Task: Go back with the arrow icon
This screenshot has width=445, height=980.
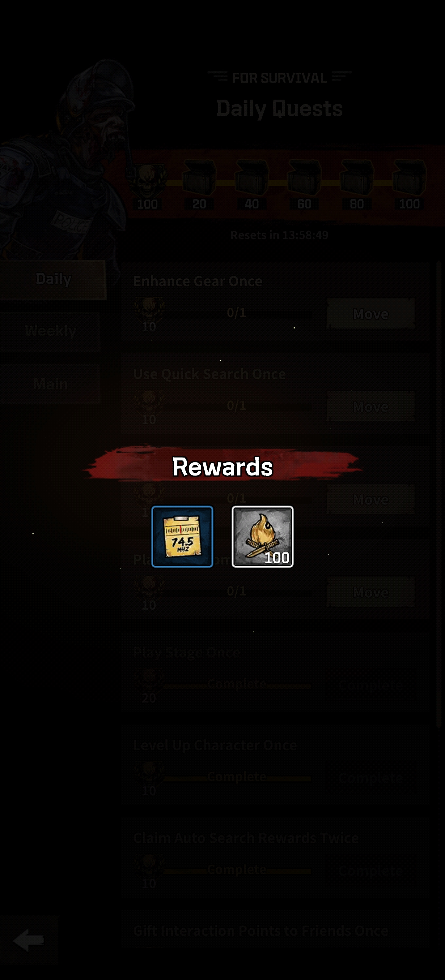Action: tap(28, 940)
